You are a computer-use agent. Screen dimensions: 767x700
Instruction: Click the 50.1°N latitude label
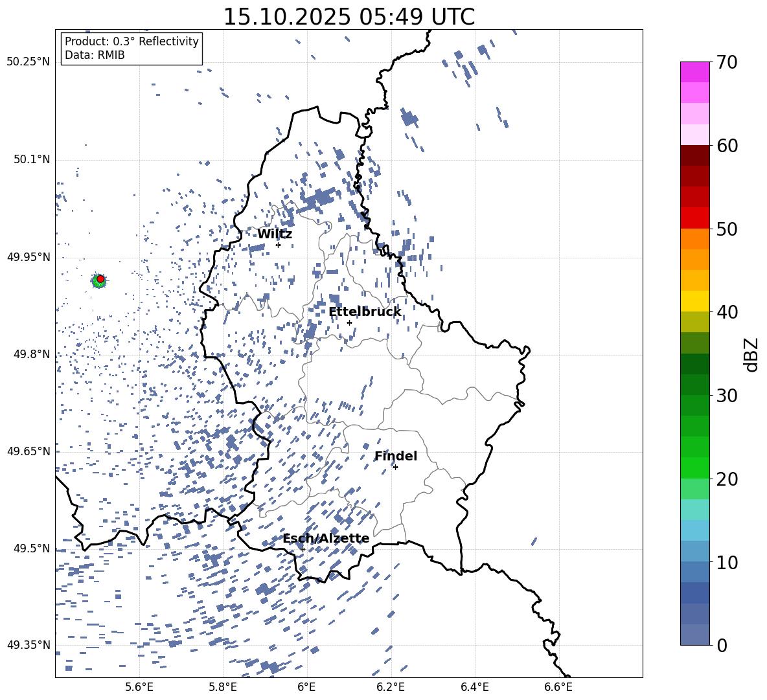click(32, 160)
